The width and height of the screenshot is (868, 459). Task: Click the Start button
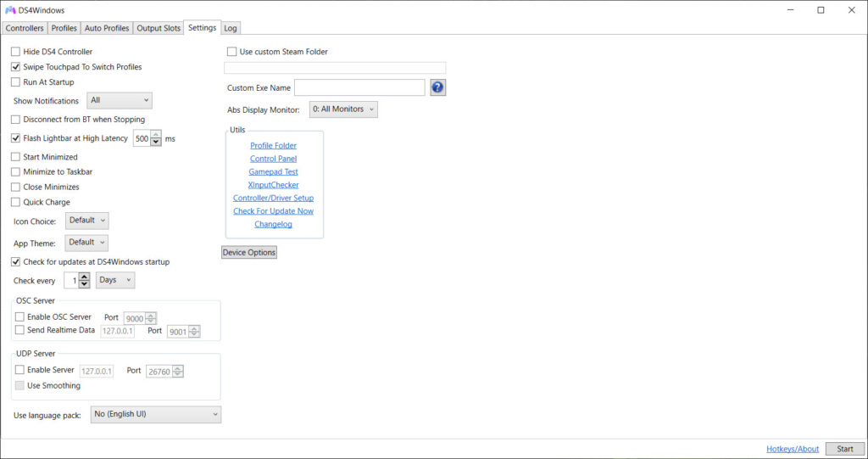pos(845,449)
